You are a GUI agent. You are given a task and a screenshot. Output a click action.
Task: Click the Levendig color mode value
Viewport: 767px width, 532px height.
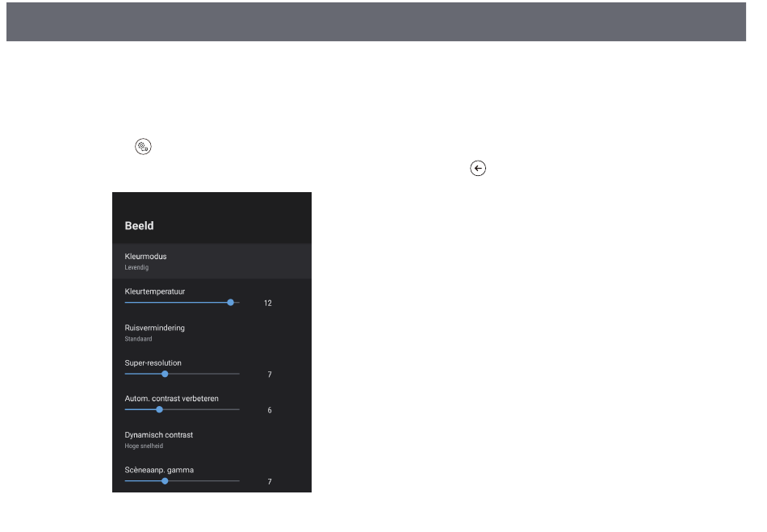[136, 267]
